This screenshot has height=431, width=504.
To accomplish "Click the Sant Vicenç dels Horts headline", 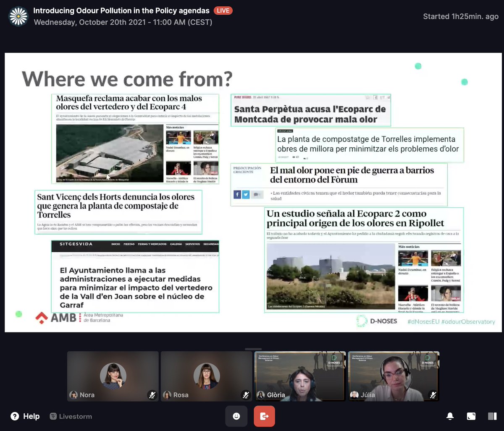I will [116, 206].
